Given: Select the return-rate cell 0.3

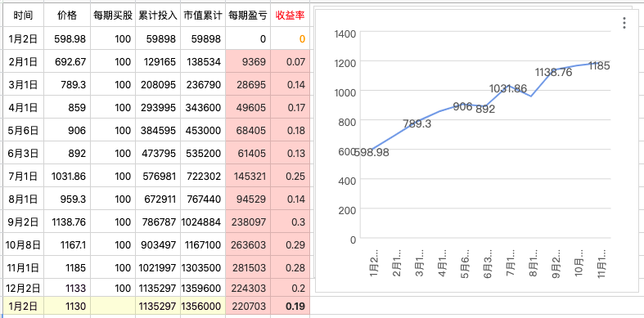Looking at the screenshot, I should click(290, 222).
